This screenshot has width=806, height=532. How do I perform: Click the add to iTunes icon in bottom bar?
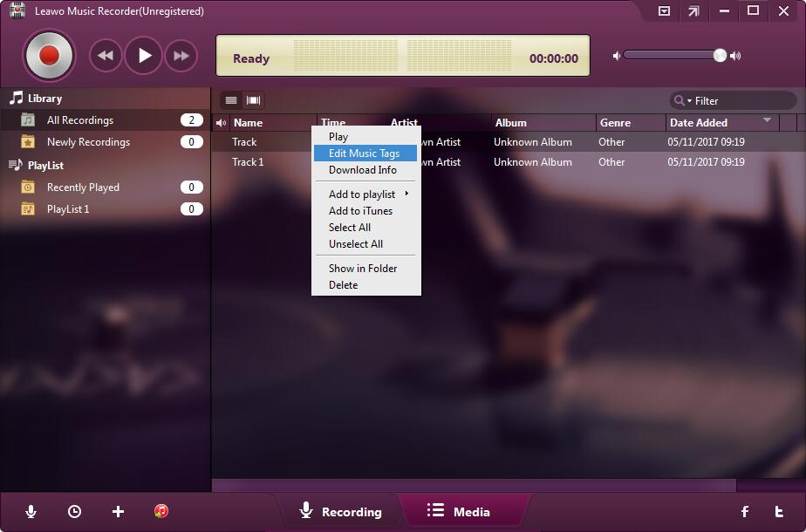point(161,511)
